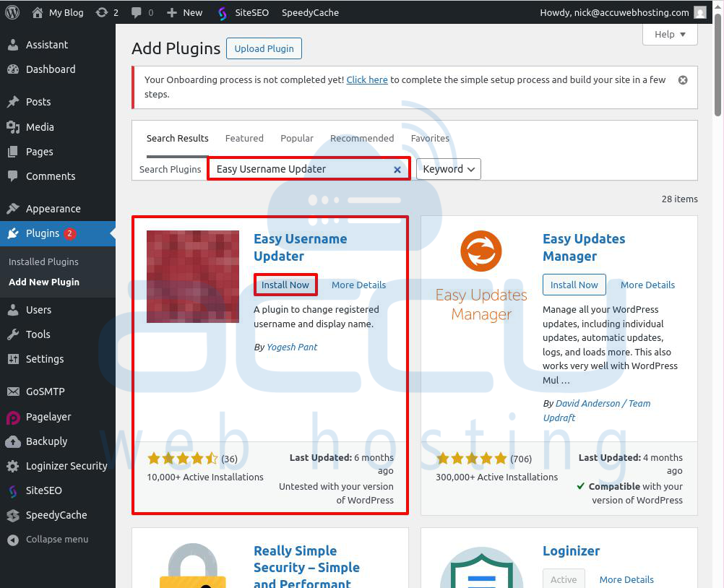The image size is (724, 588).
Task: Switch to Popular plugins tab
Action: pos(297,139)
